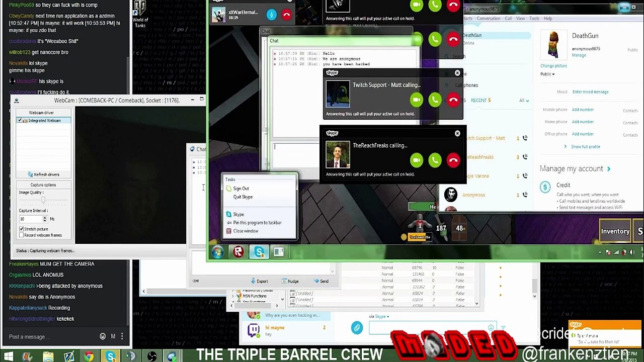644x362 pixels.
Task: Open Chrome from the bottom taskbar
Action: pyautogui.click(x=89, y=356)
